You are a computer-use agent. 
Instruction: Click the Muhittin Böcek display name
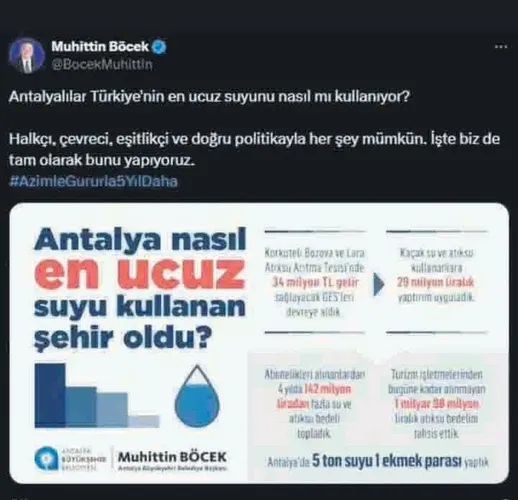100,47
